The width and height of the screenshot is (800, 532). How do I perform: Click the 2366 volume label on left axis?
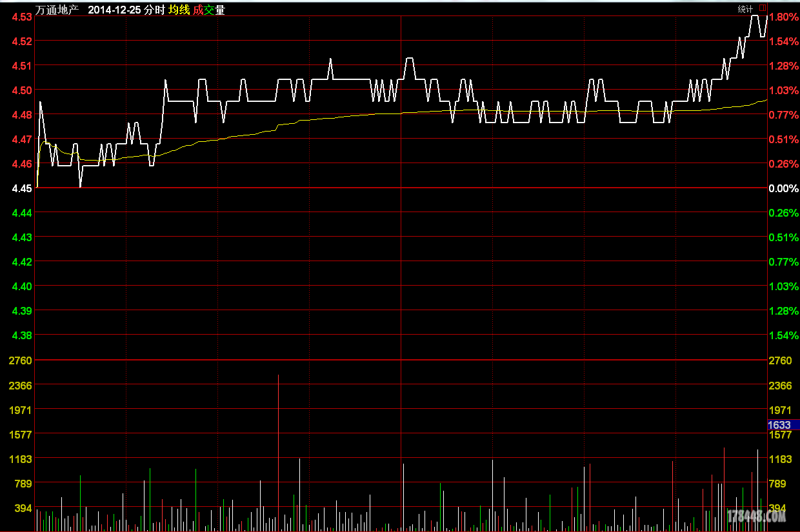click(x=21, y=386)
